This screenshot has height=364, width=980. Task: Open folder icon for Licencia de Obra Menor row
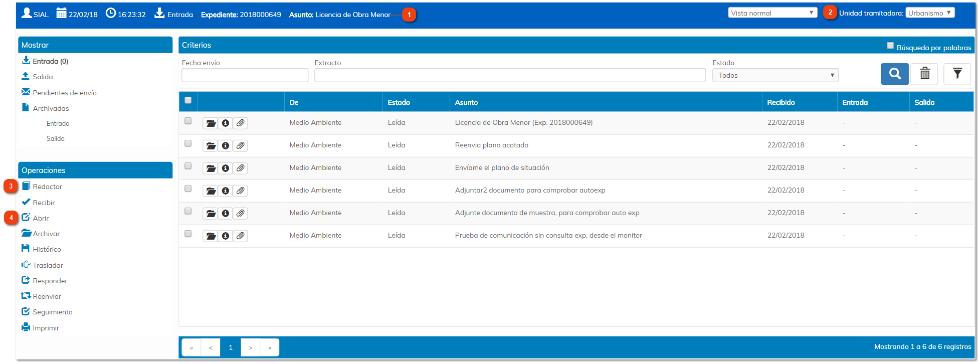pyautogui.click(x=211, y=123)
